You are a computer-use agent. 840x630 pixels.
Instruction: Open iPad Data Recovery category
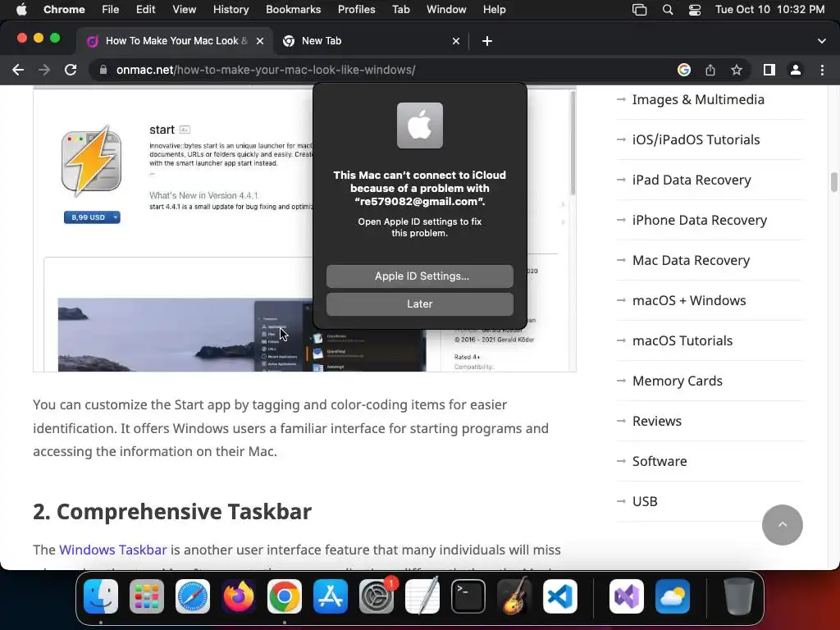[692, 180]
